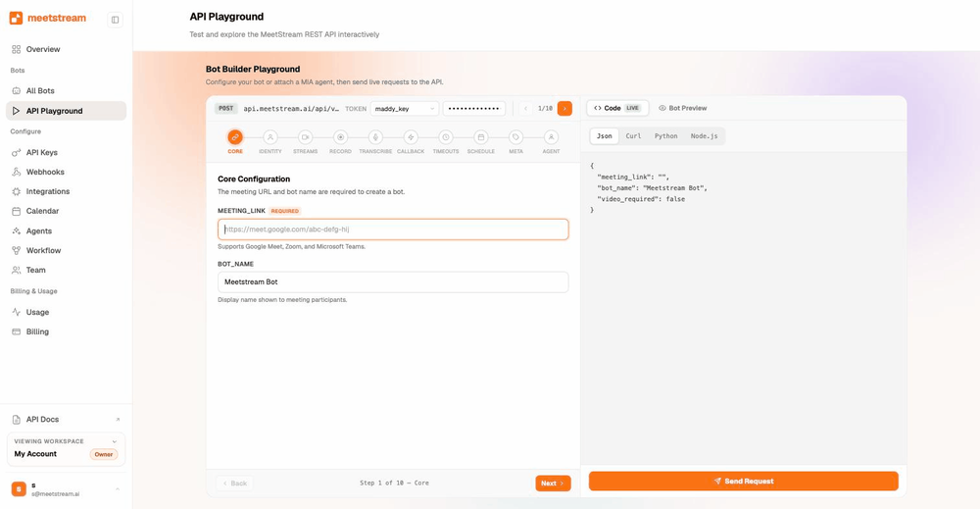The image size is (980, 509).
Task: Select the Core step icon
Action: [x=235, y=137]
